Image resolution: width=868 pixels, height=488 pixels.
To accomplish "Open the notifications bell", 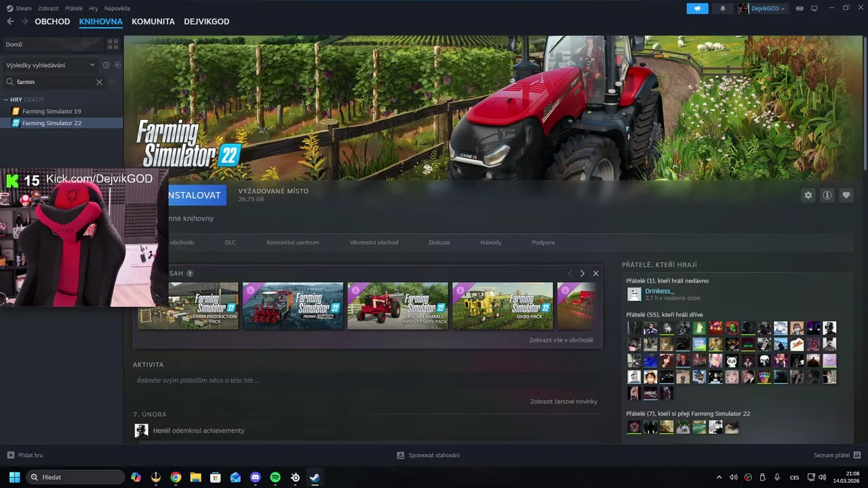I will click(723, 8).
